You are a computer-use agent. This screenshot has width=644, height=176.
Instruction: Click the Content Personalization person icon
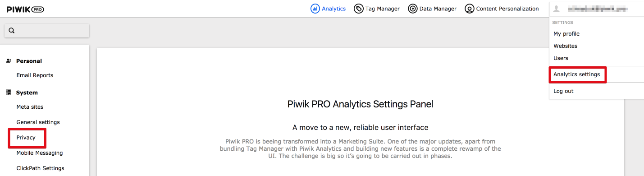point(469,9)
